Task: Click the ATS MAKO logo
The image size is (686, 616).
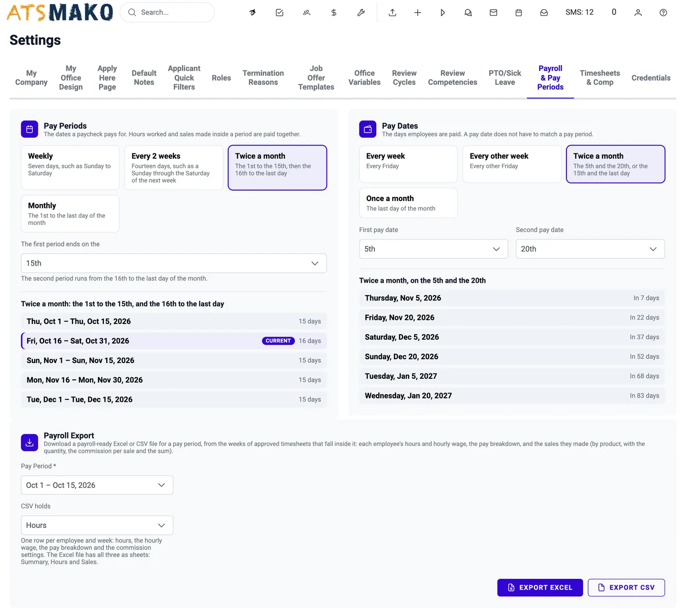Action: (60, 12)
